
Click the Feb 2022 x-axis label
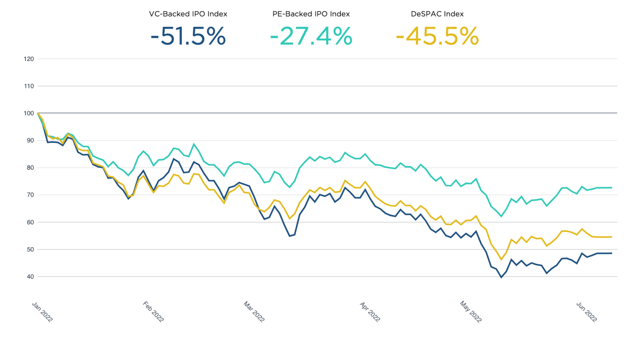153,312
